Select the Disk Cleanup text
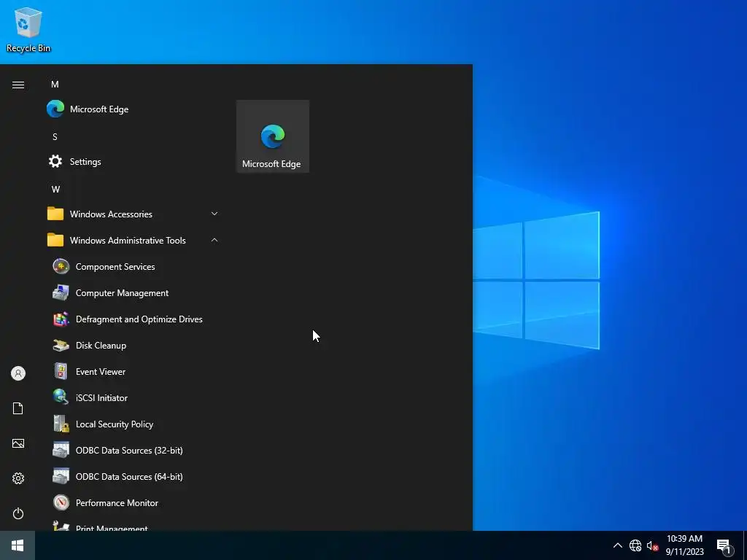The image size is (747, 560). [101, 345]
